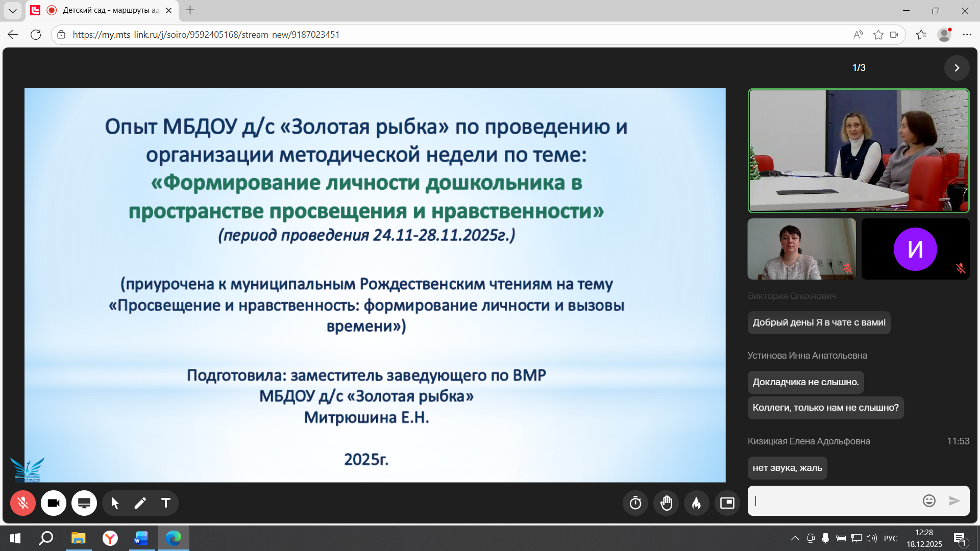The image size is (980, 551).
Task: Raise hand in the webinar
Action: coord(666,503)
